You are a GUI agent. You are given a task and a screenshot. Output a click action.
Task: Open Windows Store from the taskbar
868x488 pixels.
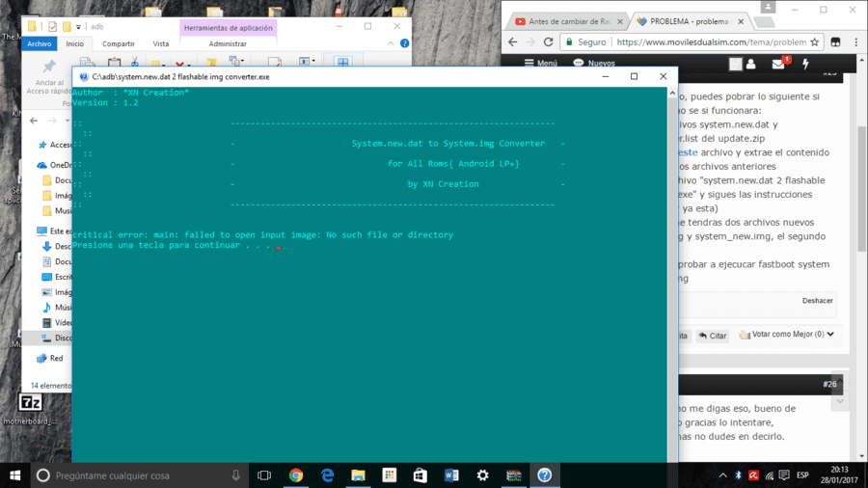[x=420, y=475]
